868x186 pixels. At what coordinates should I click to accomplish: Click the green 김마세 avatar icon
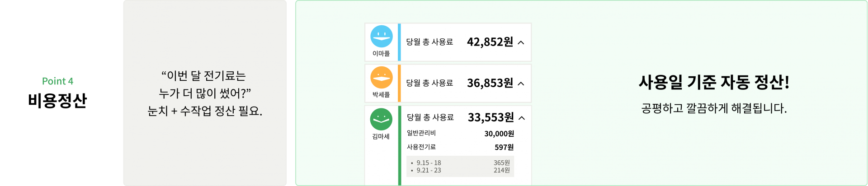coord(381,119)
